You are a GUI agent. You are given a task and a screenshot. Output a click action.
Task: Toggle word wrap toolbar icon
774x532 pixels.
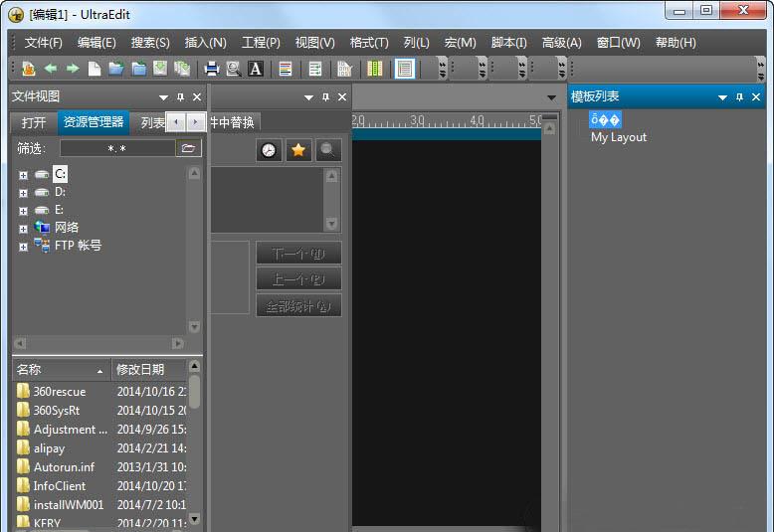point(315,69)
